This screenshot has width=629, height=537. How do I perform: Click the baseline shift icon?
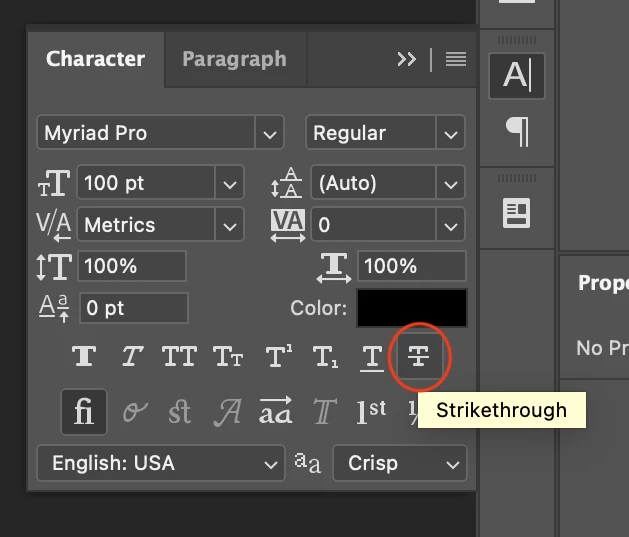coord(54,308)
